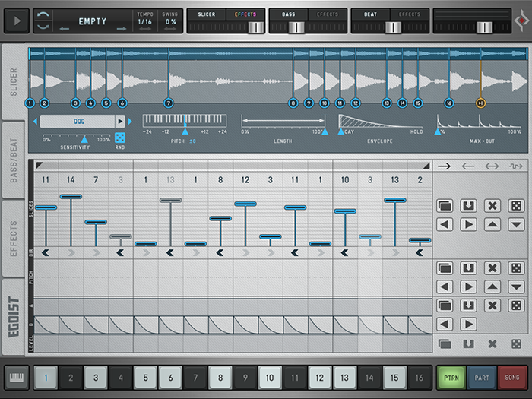
Task: Open the BASS/BEAT side tab
Action: (13, 160)
